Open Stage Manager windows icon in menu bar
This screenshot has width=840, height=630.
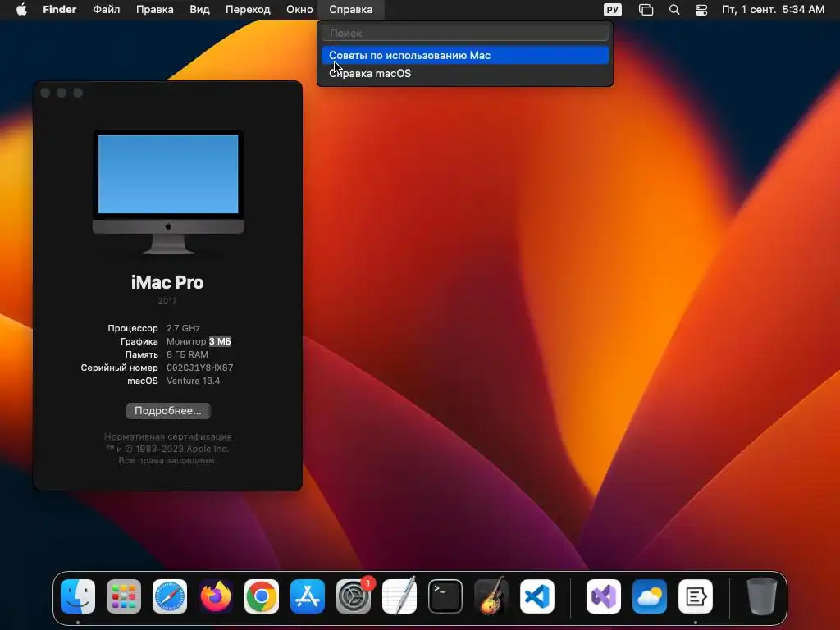click(x=646, y=10)
